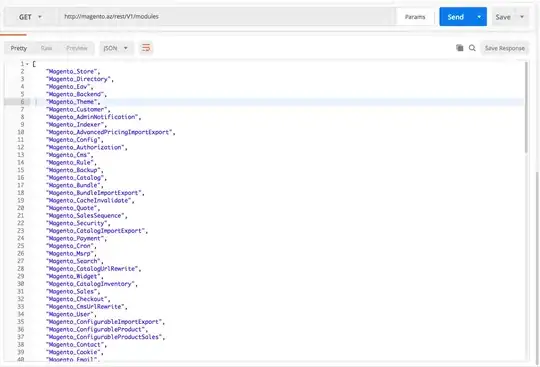The image size is (540, 367).
Task: Open the JSON format dropdown
Action: point(116,48)
